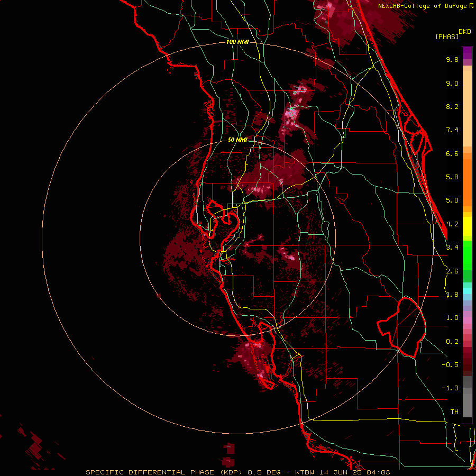Screen dimensions: 476x476
Task: Click the 2.6 scale value
Action: (x=452, y=271)
